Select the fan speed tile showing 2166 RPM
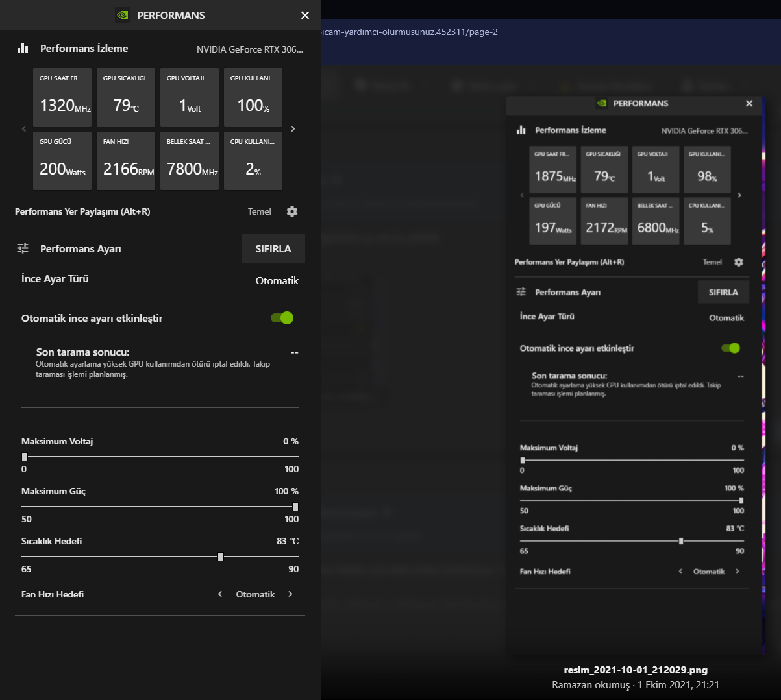 [x=126, y=161]
